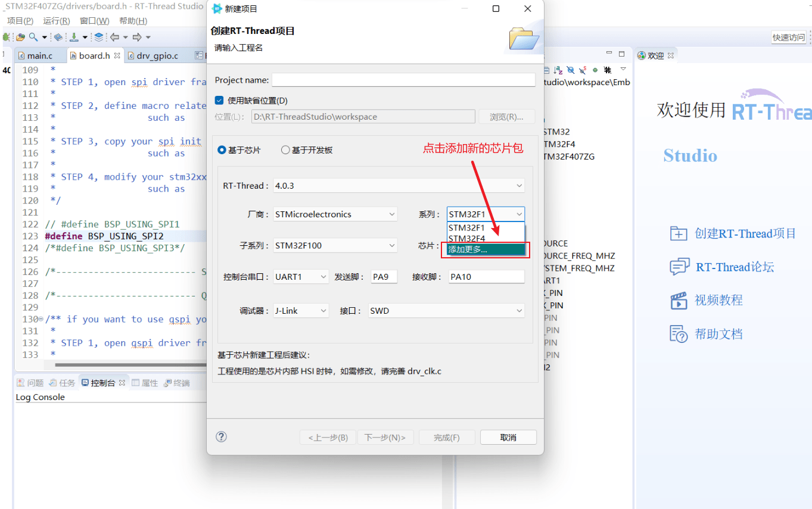Open the search tool in the toolbar
The image size is (812, 509).
click(x=32, y=37)
